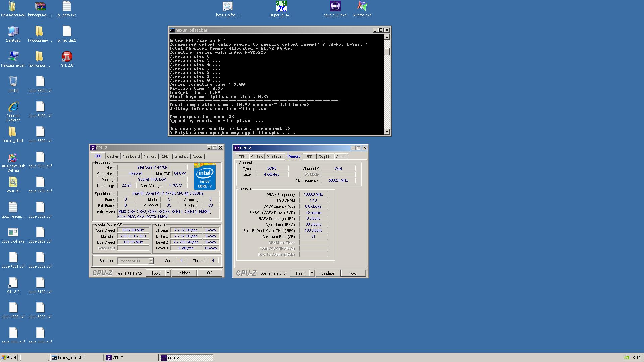The width and height of the screenshot is (644, 362).
Task: Click Tools button in left CPU-Z window
Action: (x=156, y=273)
